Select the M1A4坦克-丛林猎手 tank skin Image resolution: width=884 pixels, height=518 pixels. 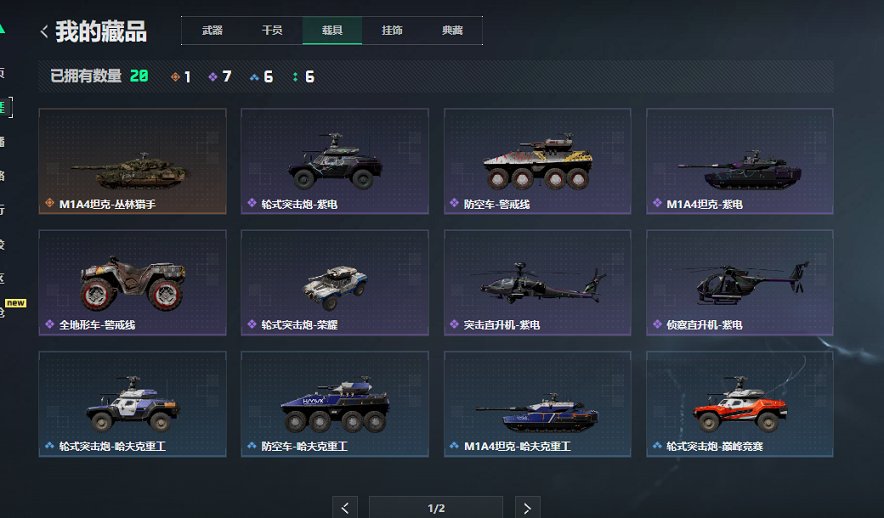point(132,161)
